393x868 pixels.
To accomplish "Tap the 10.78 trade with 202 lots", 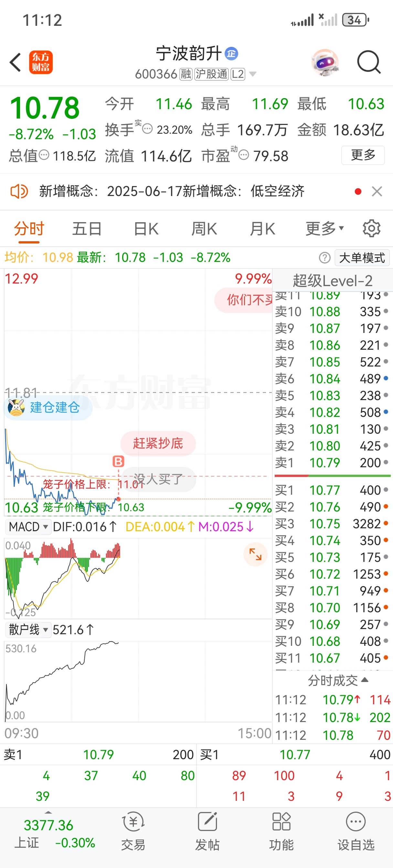I will click(333, 718).
